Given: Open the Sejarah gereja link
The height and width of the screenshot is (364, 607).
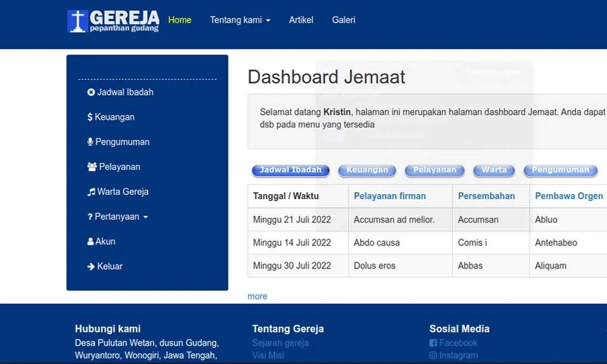Looking at the screenshot, I should point(280,343).
